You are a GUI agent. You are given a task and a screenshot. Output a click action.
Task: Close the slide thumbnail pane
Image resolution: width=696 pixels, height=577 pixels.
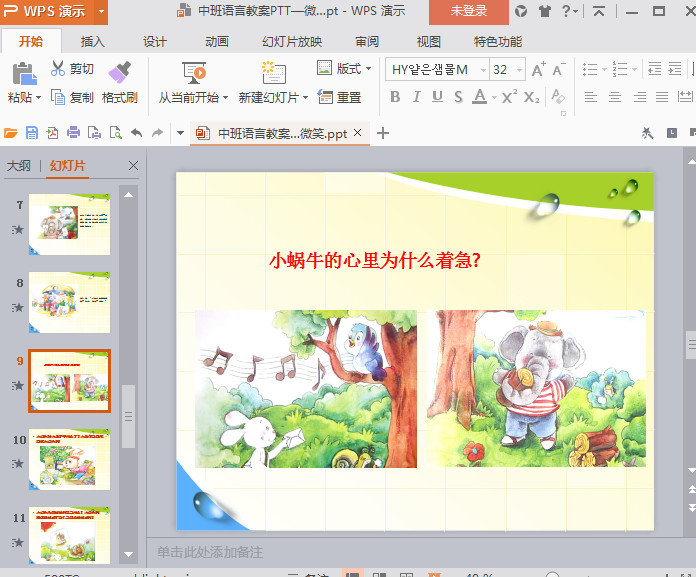(x=133, y=166)
